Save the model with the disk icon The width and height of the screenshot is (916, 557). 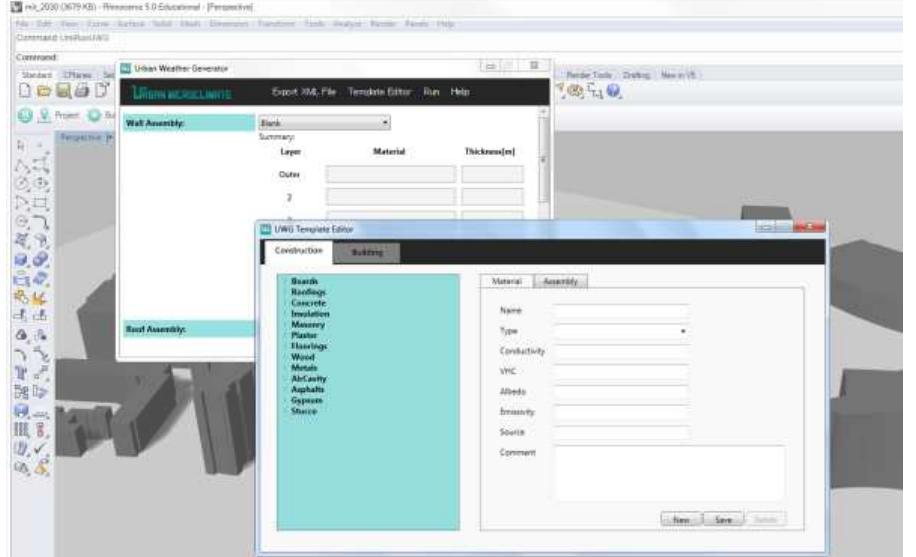63,91
